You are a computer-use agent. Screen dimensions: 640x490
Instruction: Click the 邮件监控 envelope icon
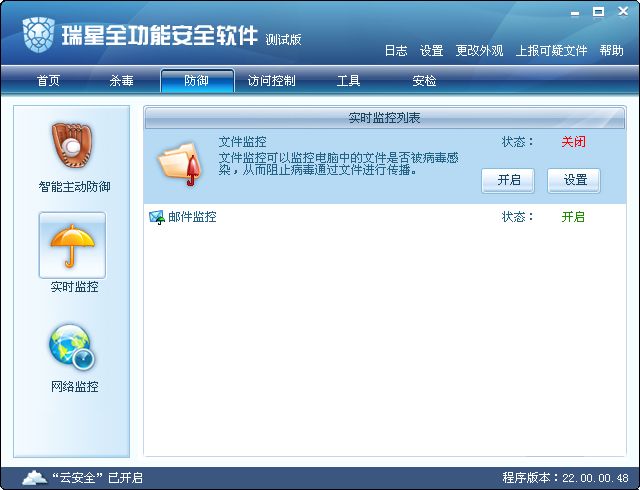point(157,217)
